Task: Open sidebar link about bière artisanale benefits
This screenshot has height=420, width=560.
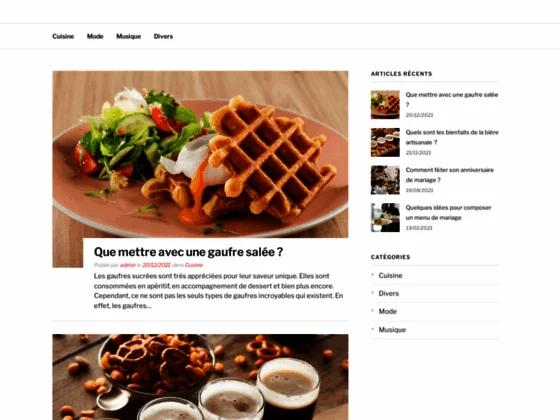Action: coord(452,137)
